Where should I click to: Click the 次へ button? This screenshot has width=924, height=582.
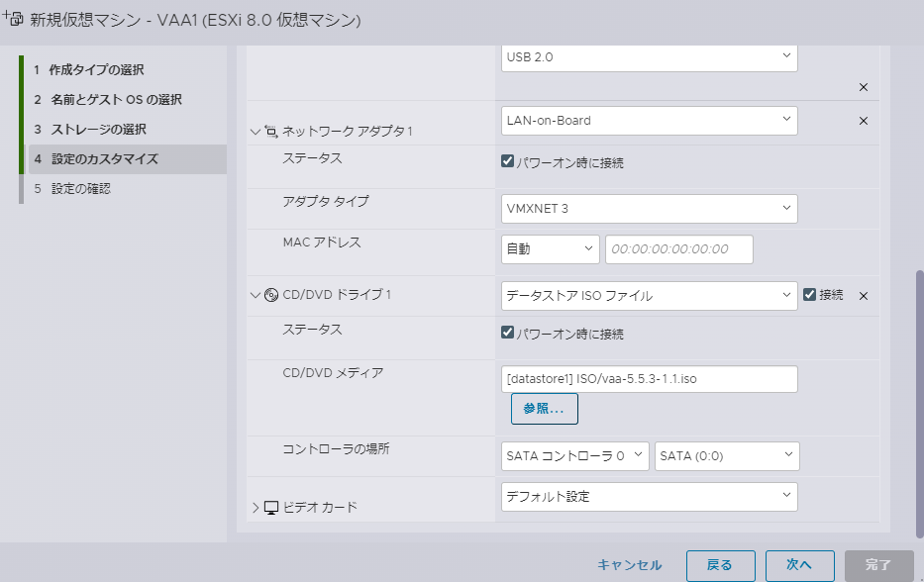point(799,565)
